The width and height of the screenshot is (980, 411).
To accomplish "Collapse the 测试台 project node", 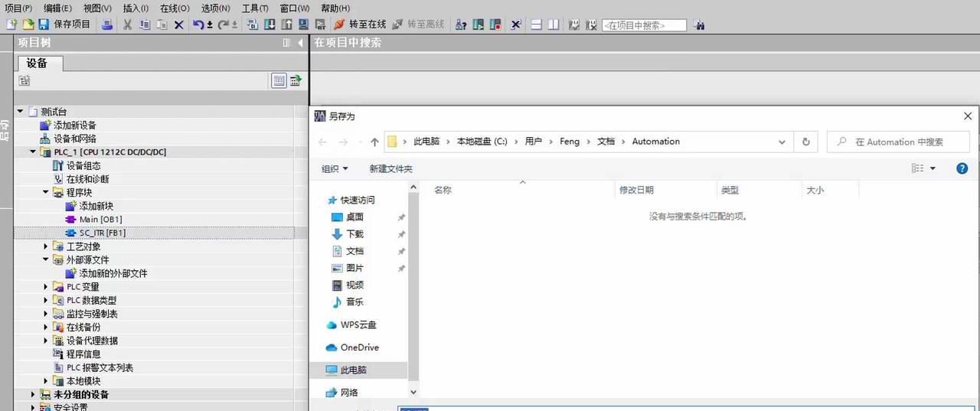I will [21, 112].
